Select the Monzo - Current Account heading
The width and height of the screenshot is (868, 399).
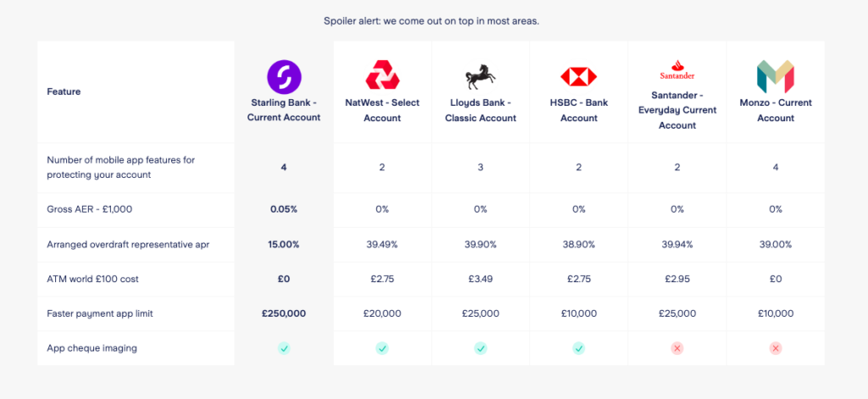point(776,110)
